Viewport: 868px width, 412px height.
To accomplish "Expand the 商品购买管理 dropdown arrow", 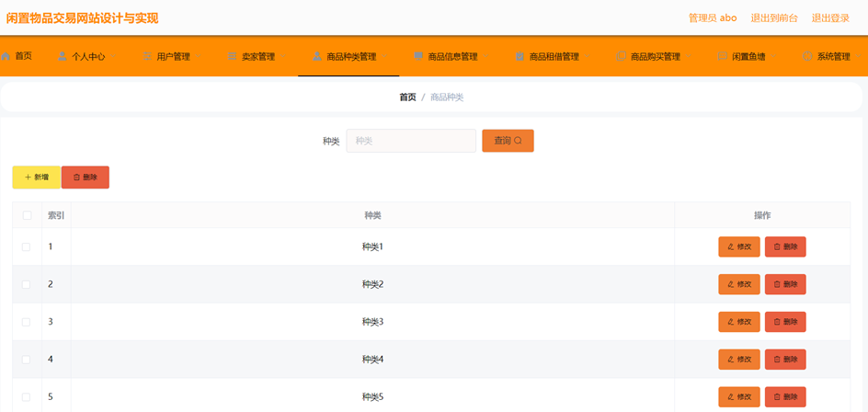I will pyautogui.click(x=688, y=56).
